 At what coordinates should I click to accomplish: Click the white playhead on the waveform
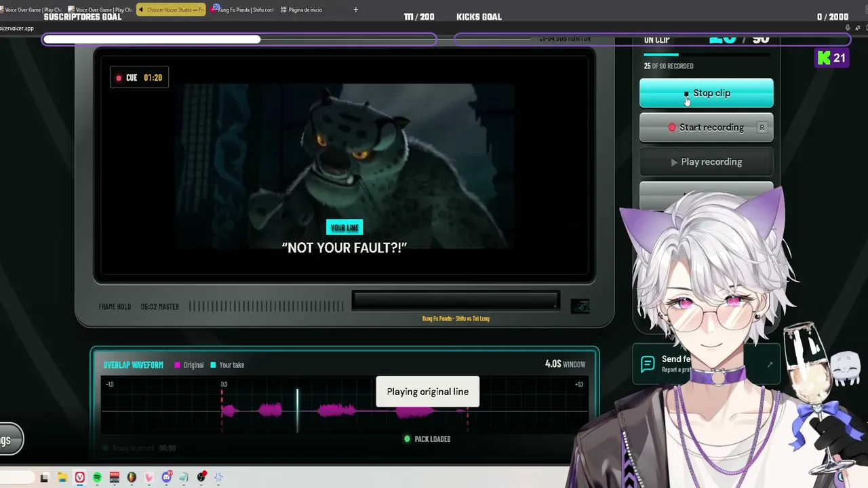[297, 410]
